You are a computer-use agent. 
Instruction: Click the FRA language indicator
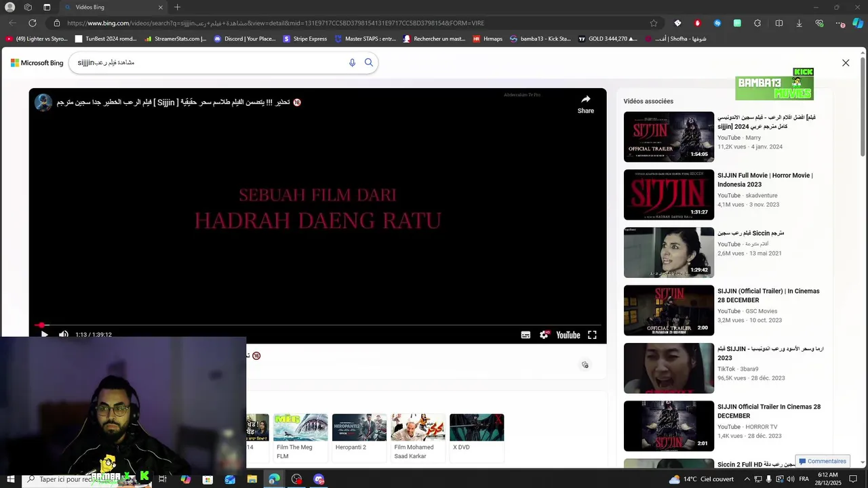click(804, 479)
